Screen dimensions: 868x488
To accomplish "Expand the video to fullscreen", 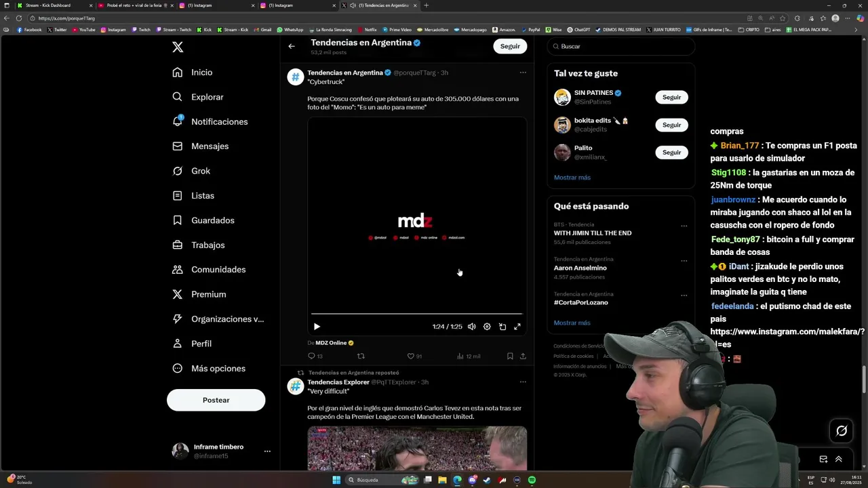I will click(x=517, y=327).
